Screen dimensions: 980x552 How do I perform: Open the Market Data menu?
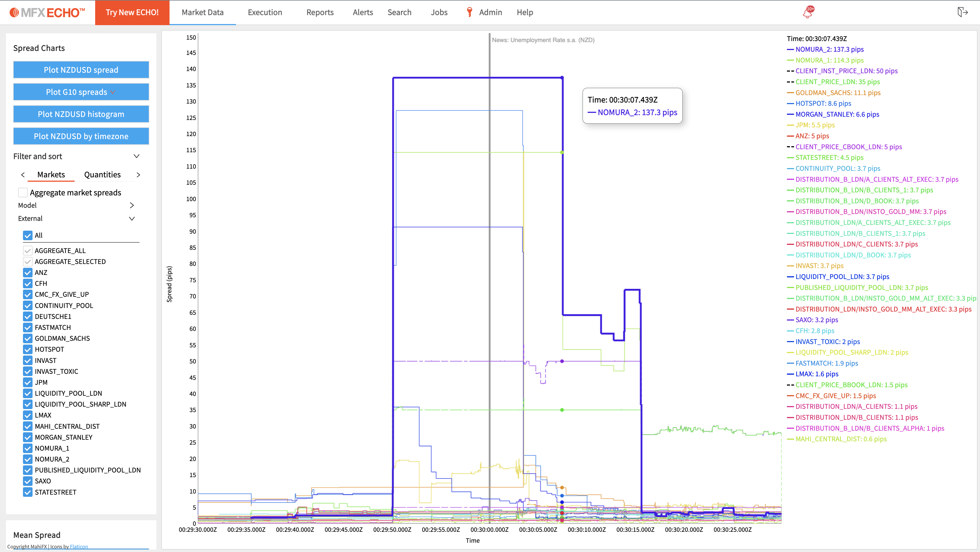click(x=202, y=13)
